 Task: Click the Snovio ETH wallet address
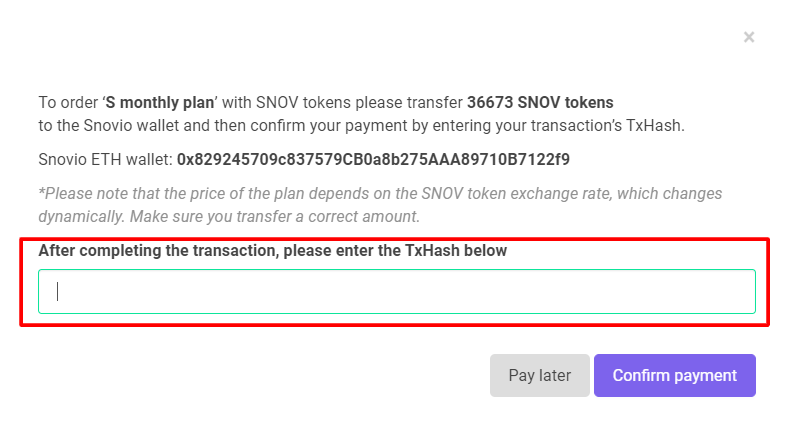(x=373, y=159)
